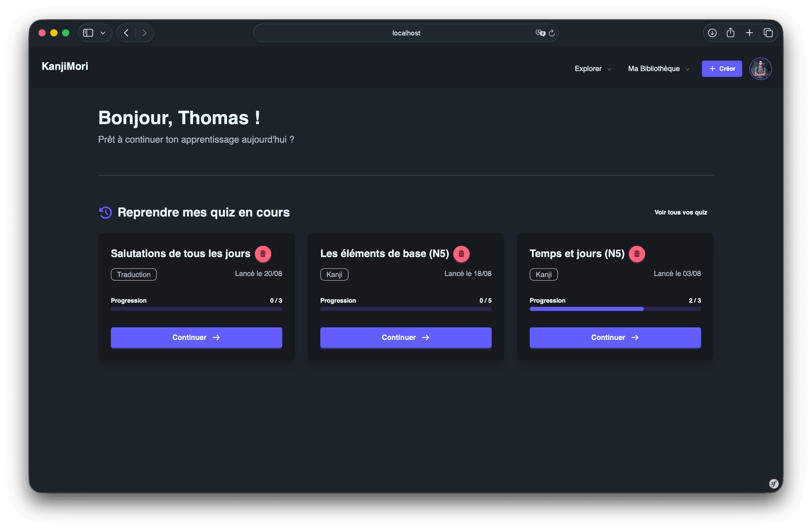Image resolution: width=812 pixels, height=531 pixels.
Task: Click the Kanji tag on Les éléments de base
Action: (x=334, y=274)
